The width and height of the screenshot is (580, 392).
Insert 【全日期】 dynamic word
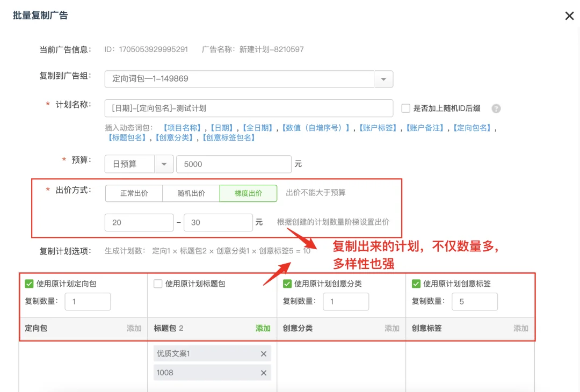(257, 128)
